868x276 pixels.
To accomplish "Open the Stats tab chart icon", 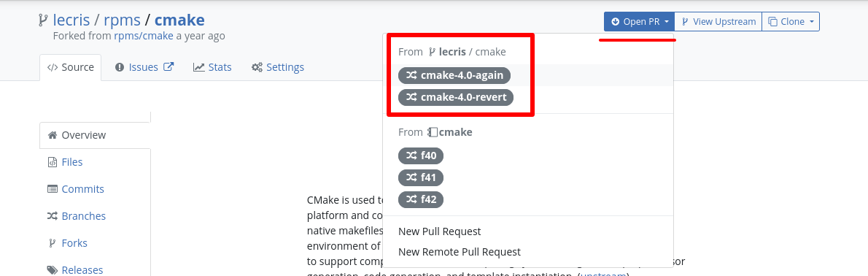I will tap(199, 68).
